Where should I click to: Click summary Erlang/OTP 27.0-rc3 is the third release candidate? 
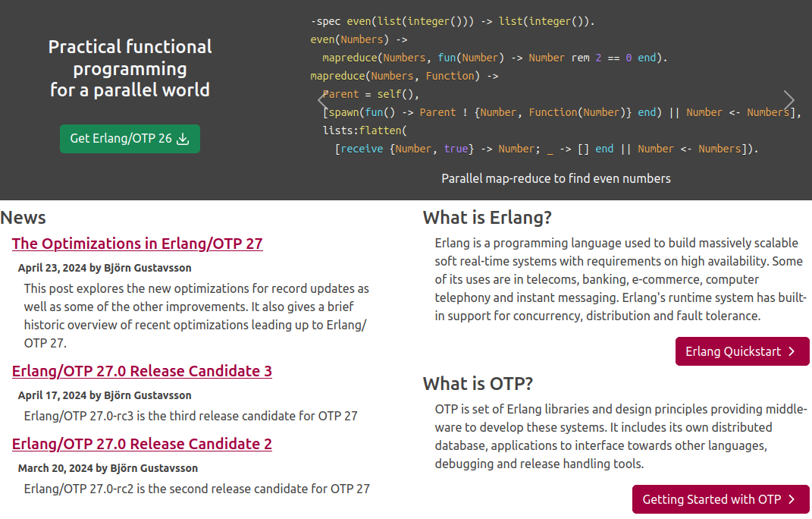click(190, 416)
